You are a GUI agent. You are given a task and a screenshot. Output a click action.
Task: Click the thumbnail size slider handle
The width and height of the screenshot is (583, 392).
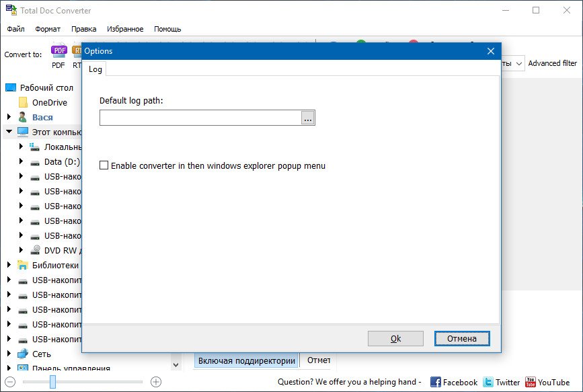tap(52, 382)
